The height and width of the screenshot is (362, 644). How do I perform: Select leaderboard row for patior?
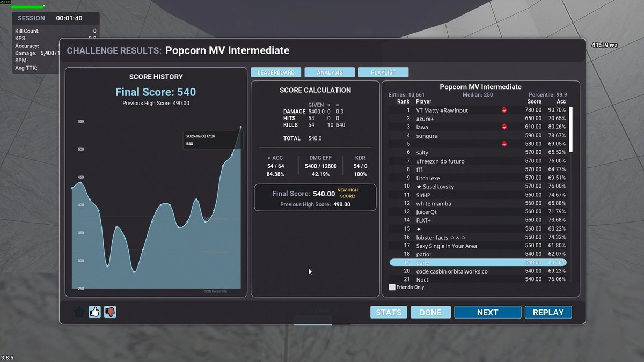(478, 254)
